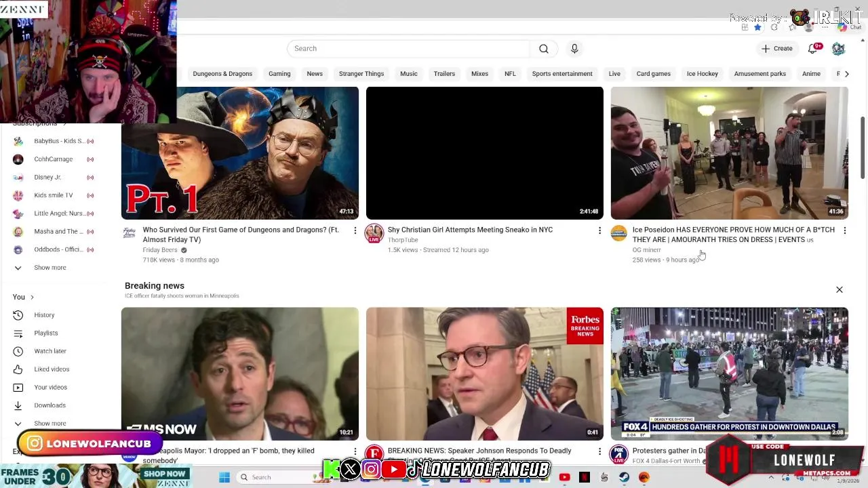The height and width of the screenshot is (488, 868).
Task: Open Windows Start menu
Action: (x=224, y=477)
